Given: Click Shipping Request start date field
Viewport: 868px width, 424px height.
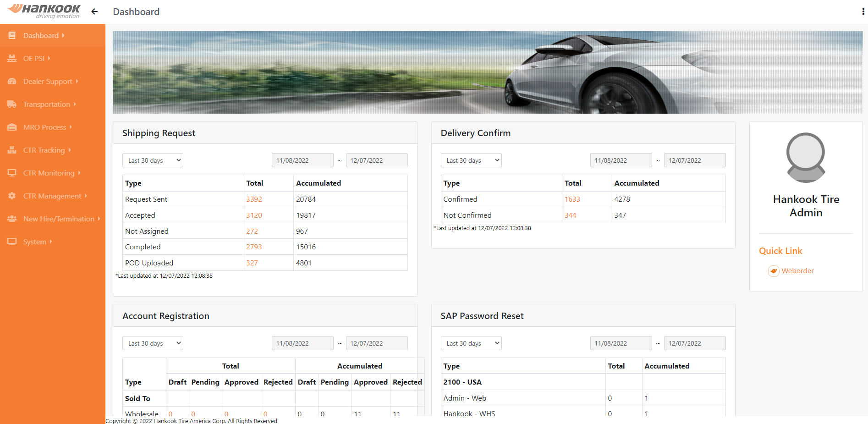Looking at the screenshot, I should pos(302,160).
